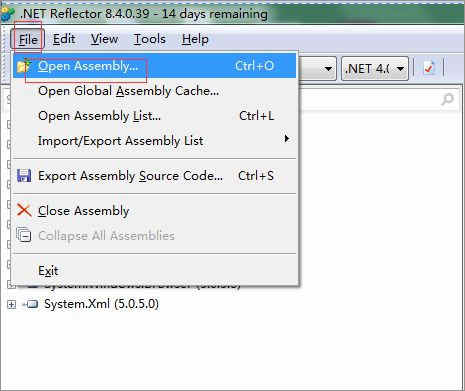Click the checklist toolbar icon beside .NET dropdown
The width and height of the screenshot is (465, 391).
[429, 68]
